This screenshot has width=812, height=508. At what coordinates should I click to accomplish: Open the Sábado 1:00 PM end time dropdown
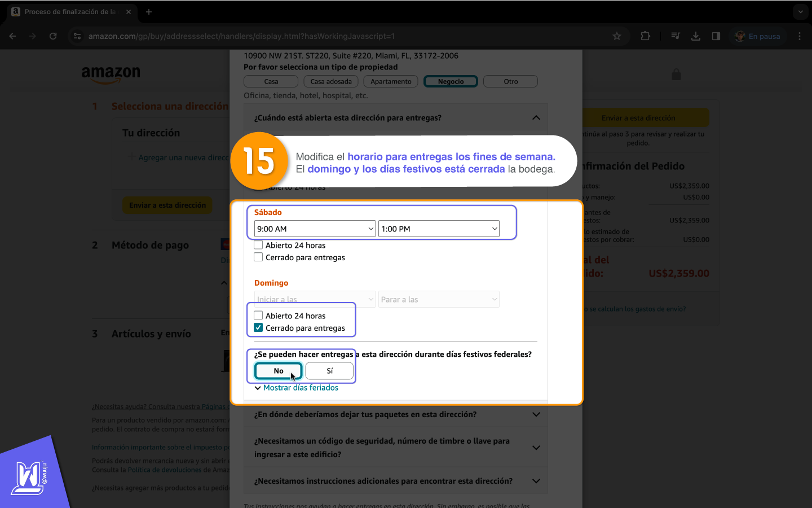point(439,229)
